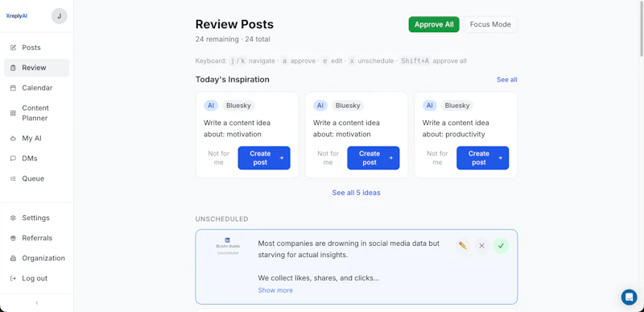Edit the post with the pencil icon
Screen dimensions: 644x312
pyautogui.click(x=463, y=246)
